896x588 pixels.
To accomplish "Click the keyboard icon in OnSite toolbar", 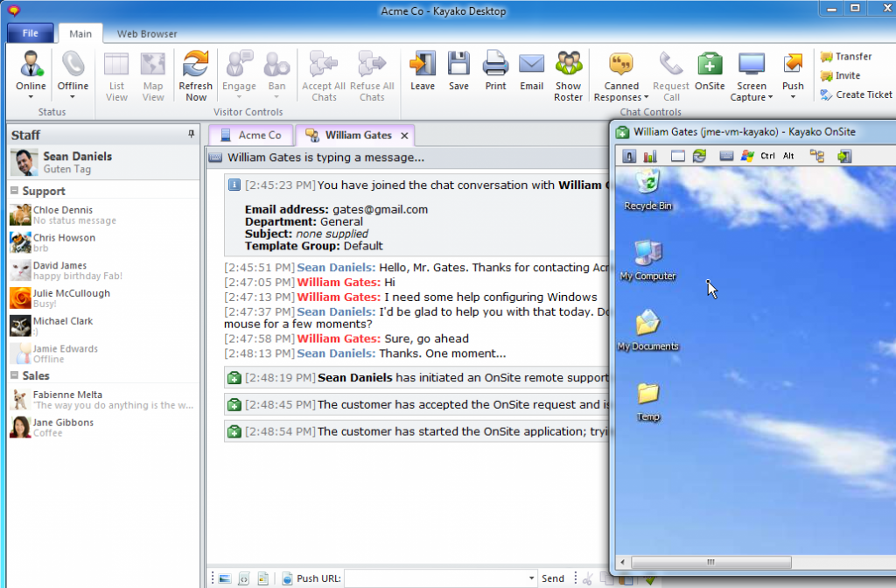I will 726,156.
